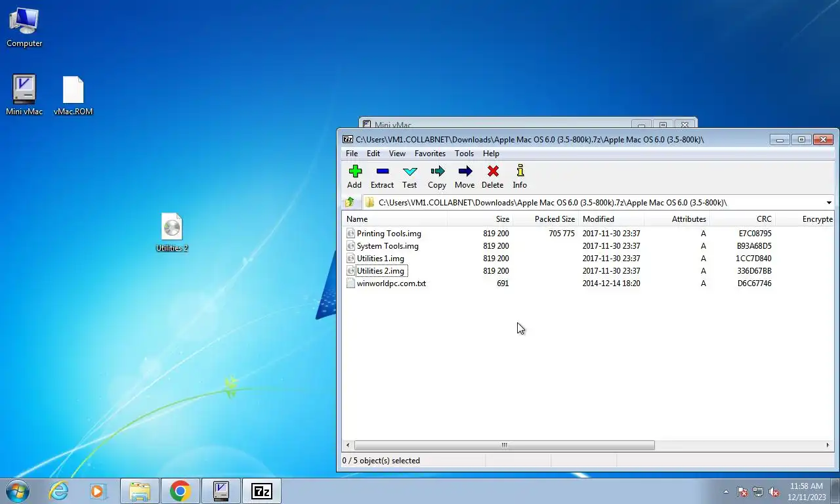Viewport: 840px width, 504px height.
Task: Click the muted volume tray icon
Action: click(774, 492)
